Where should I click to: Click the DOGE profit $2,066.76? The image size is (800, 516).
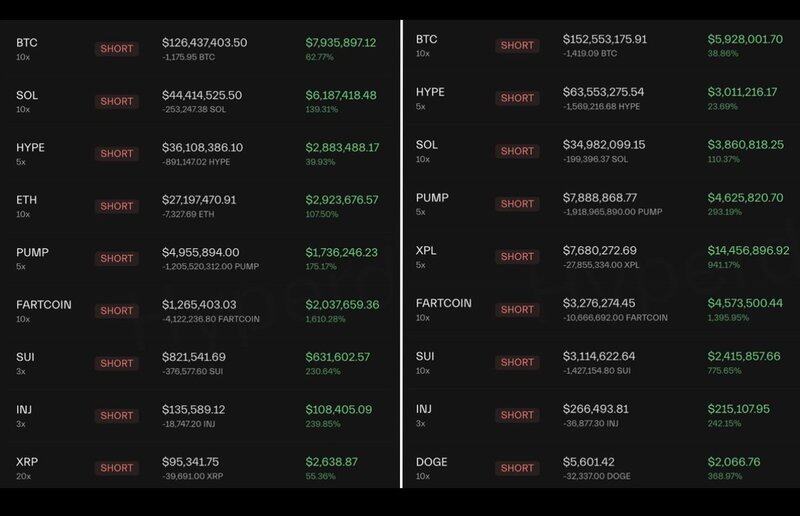tap(734, 462)
